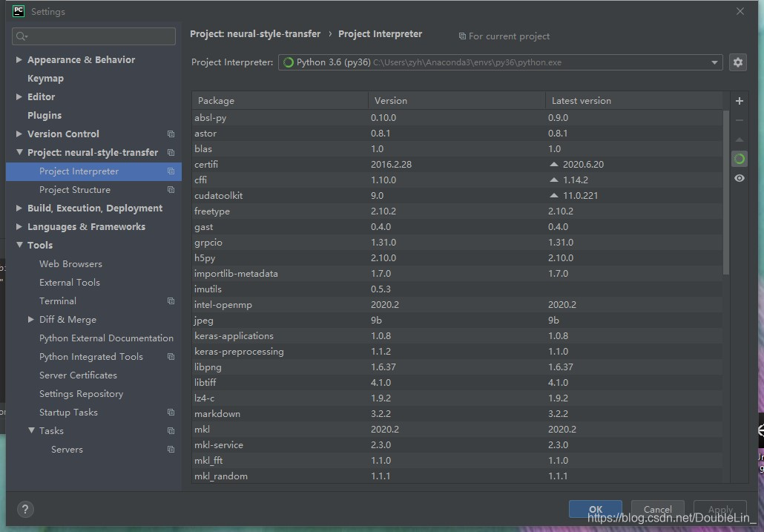764x532 pixels.
Task: Click the project-level icon beside Servers
Action: pos(171,449)
